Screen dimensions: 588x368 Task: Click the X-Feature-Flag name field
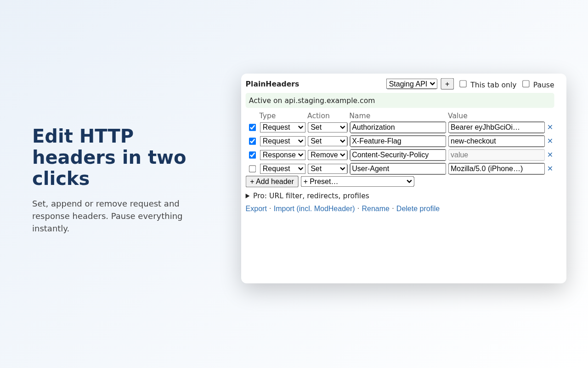point(398,141)
